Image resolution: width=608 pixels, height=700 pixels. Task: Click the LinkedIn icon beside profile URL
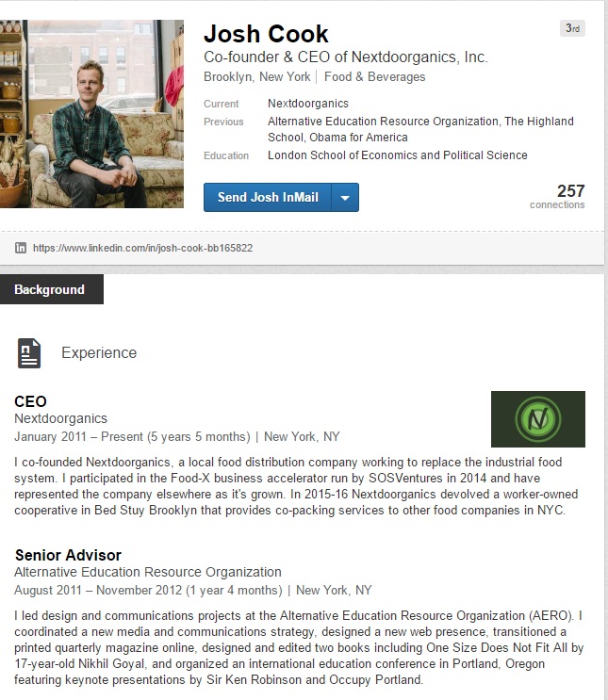coord(21,248)
